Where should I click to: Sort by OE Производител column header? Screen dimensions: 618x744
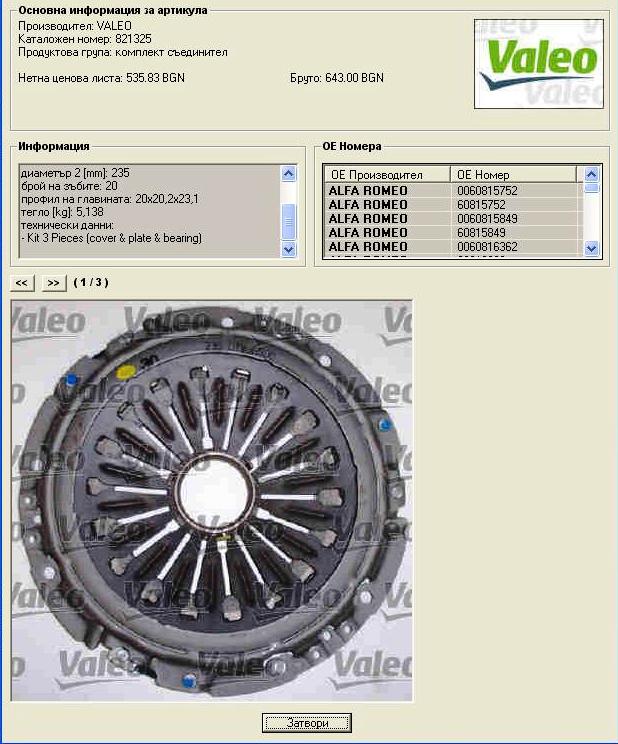pos(386,175)
